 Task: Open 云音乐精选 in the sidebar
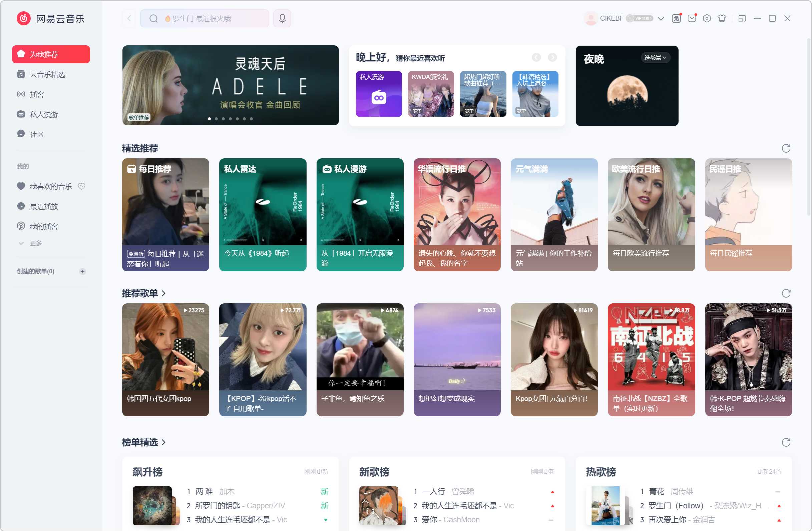[51, 74]
